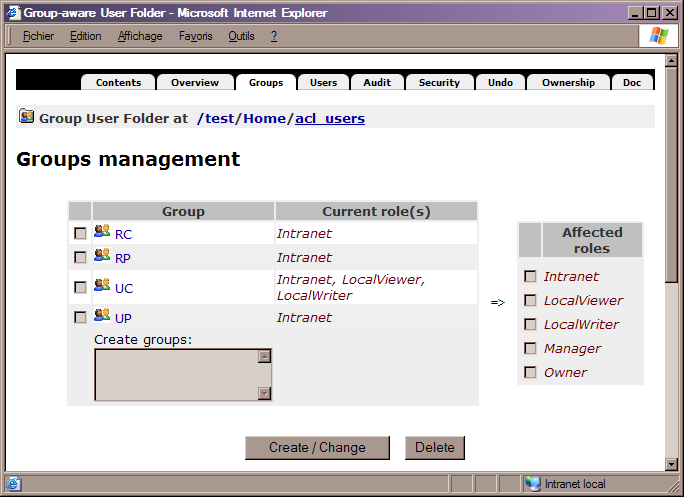Open the acl_users breadcrumb link
This screenshot has height=497, width=684.
pos(329,118)
